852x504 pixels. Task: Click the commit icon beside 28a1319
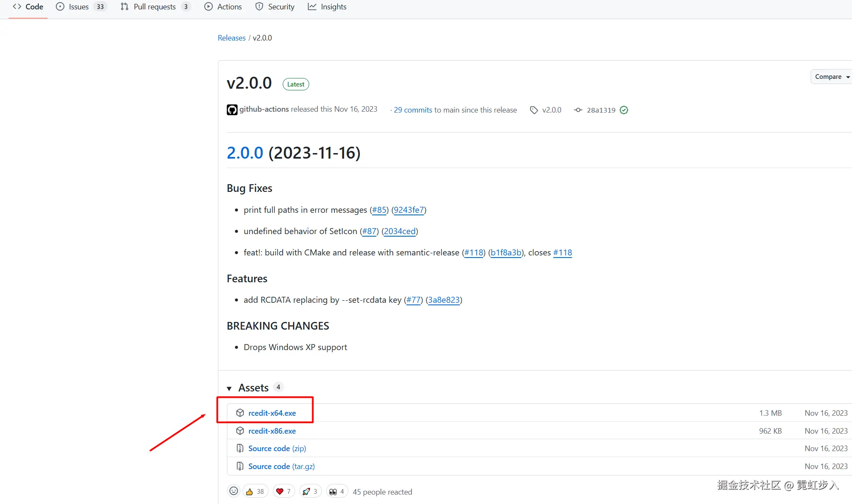click(x=578, y=110)
